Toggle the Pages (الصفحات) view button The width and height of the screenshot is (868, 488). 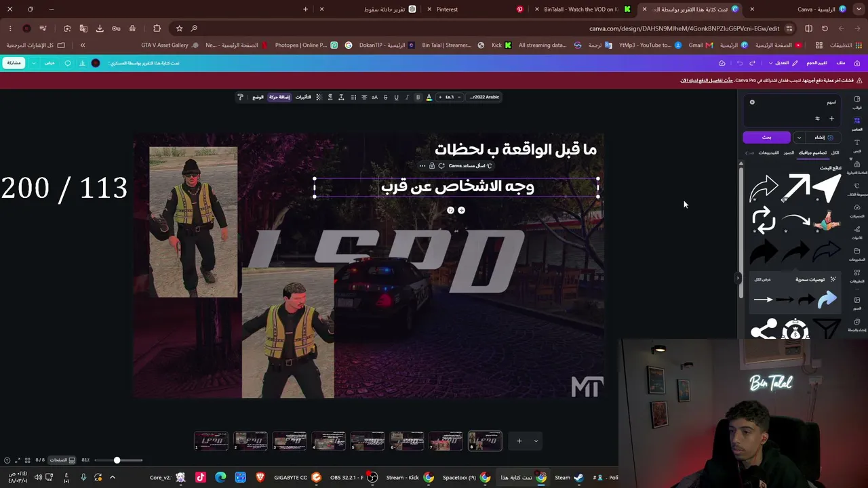[62, 460]
